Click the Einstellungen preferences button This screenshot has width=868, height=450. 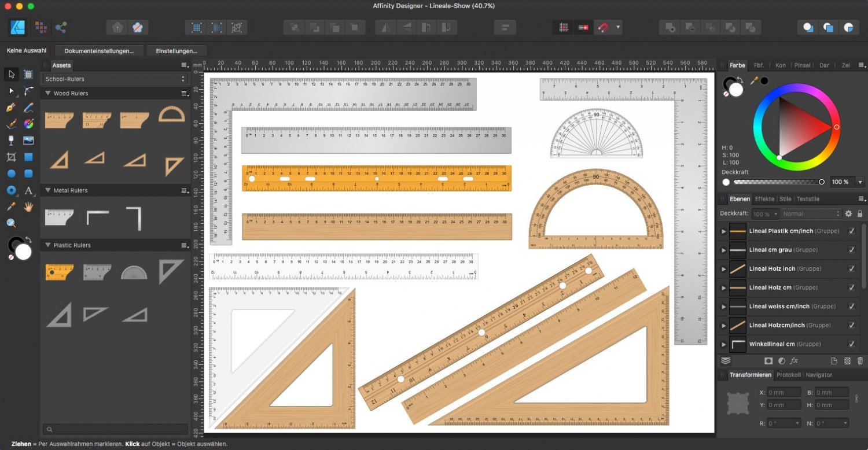coord(176,51)
